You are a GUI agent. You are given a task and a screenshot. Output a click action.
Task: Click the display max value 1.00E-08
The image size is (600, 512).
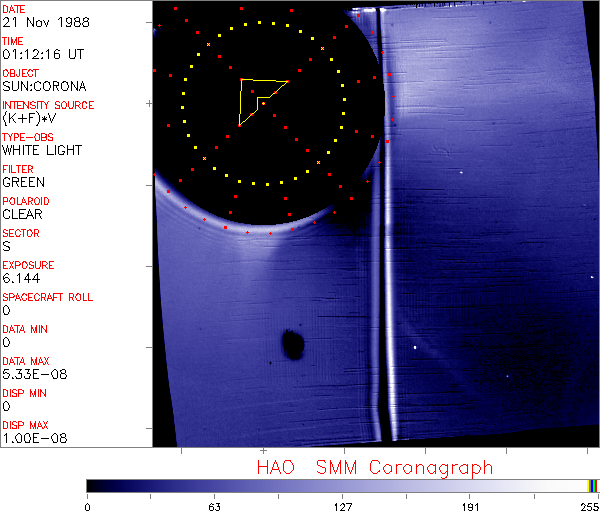click(32, 438)
